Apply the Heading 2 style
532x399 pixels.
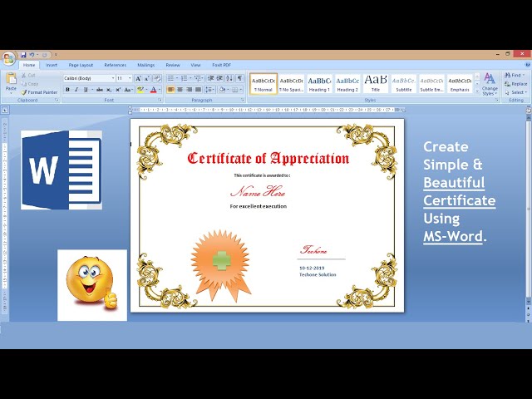tap(347, 84)
